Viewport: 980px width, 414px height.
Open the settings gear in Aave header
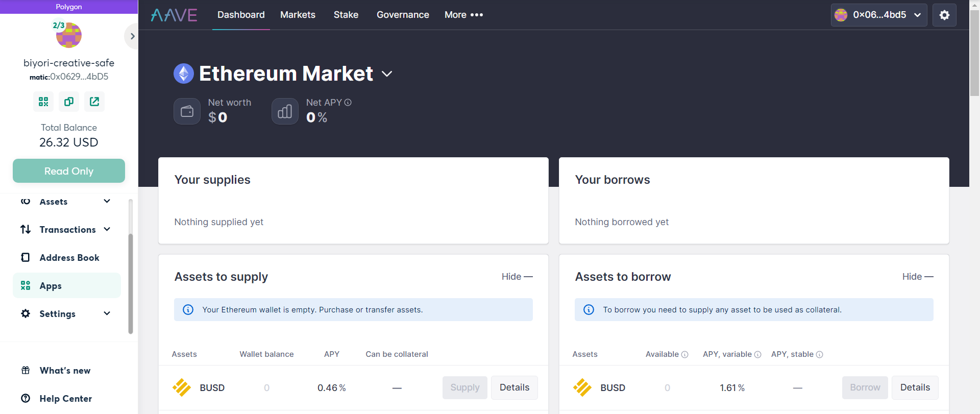pos(944,15)
